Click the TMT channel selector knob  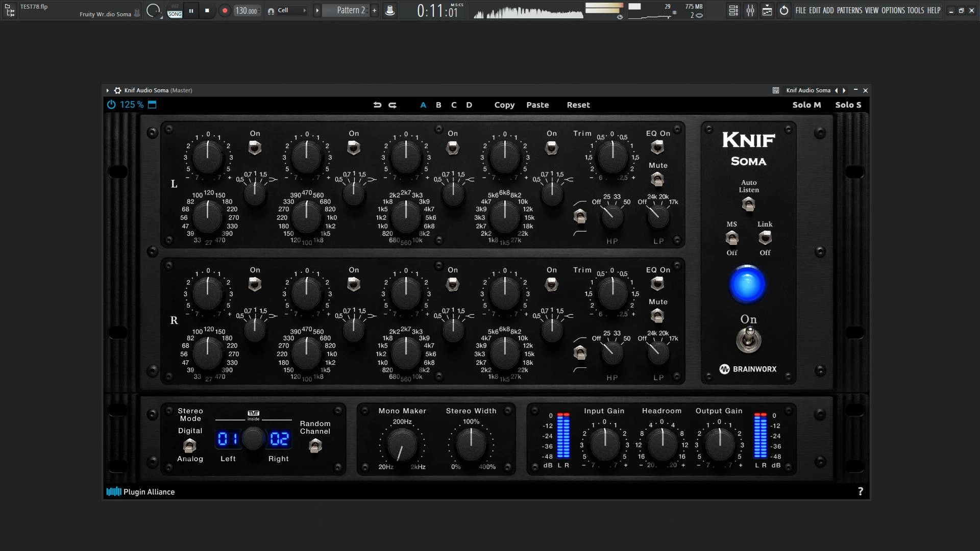[x=253, y=439]
